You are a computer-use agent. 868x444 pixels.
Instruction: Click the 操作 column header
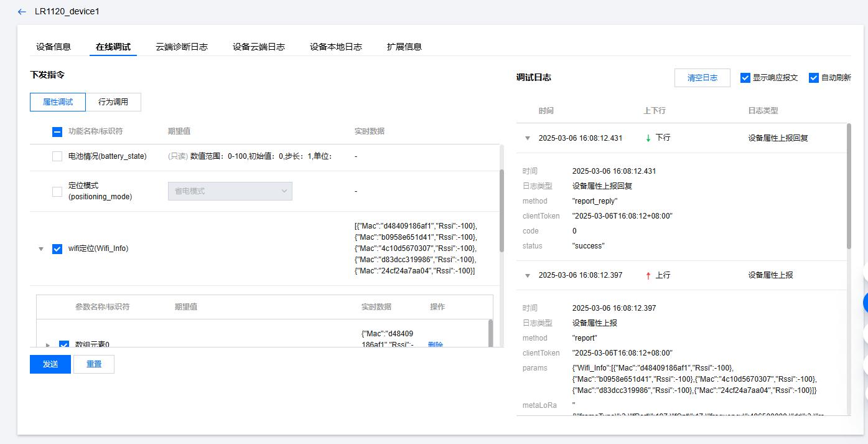[437, 307]
